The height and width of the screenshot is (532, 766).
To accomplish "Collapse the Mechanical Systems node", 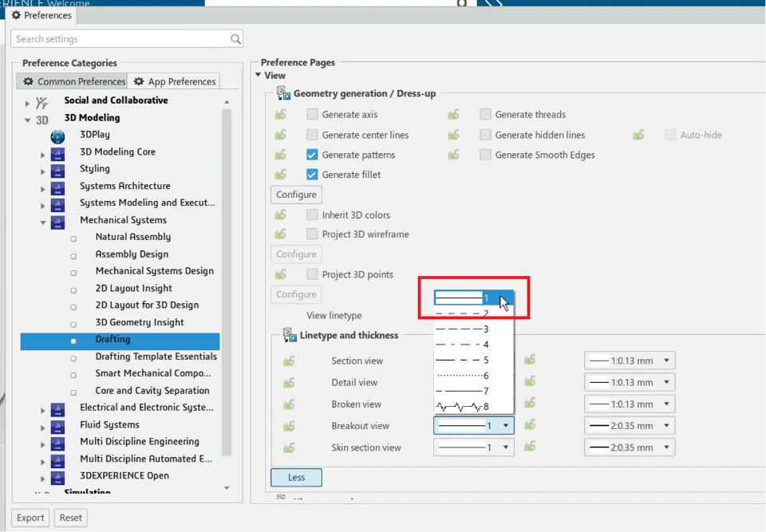I will (43, 223).
